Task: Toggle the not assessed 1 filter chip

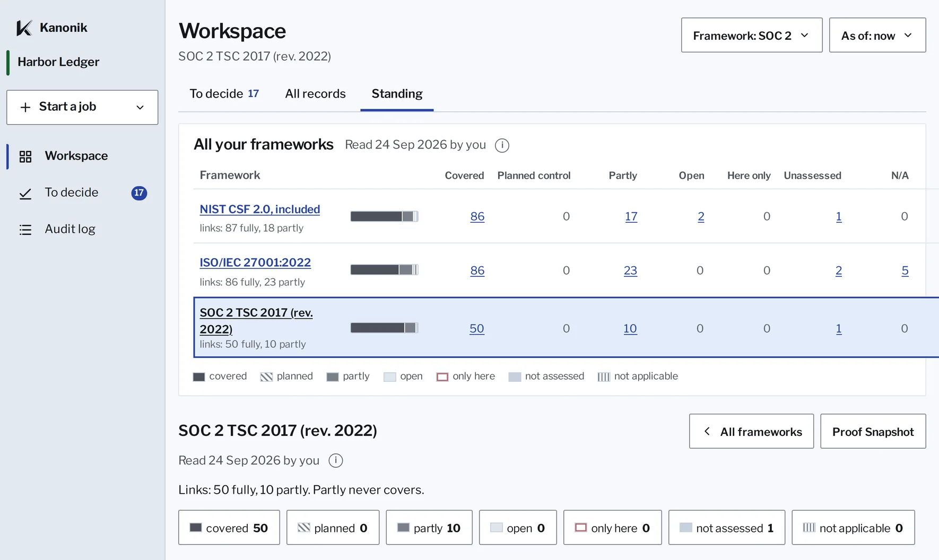Action: point(727,528)
